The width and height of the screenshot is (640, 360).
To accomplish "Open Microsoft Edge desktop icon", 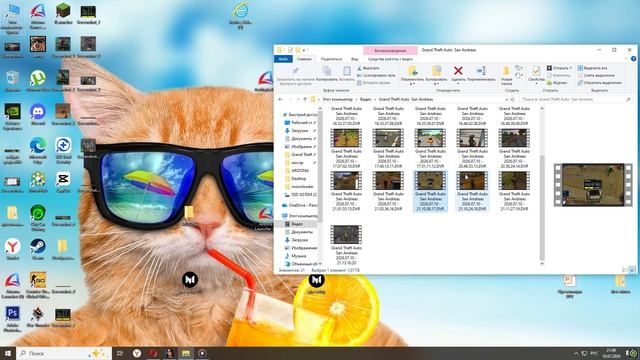I will [38, 146].
